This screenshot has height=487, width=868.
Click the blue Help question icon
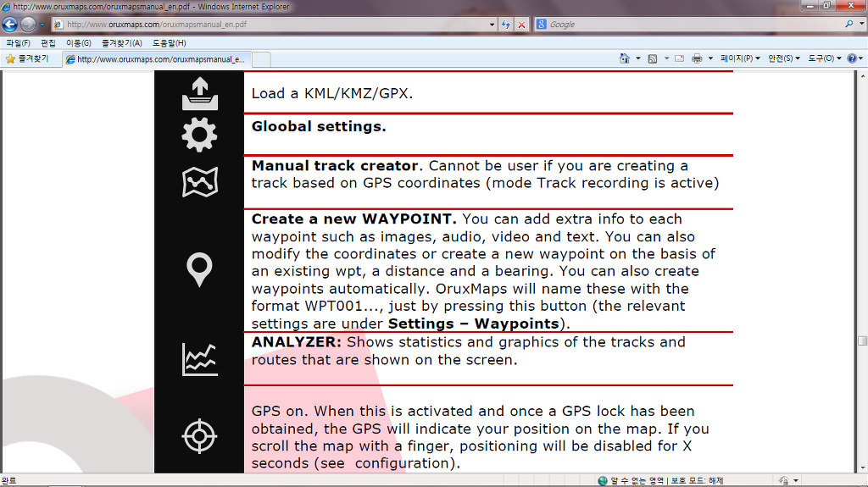[x=852, y=58]
